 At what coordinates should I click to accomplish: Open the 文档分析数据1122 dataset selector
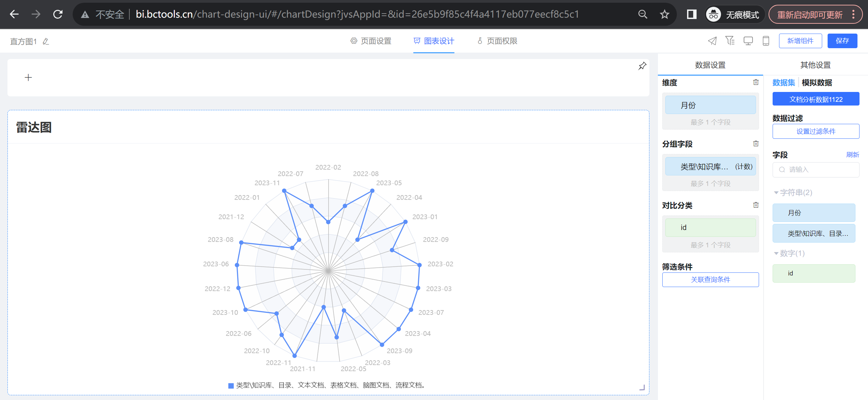815,99
